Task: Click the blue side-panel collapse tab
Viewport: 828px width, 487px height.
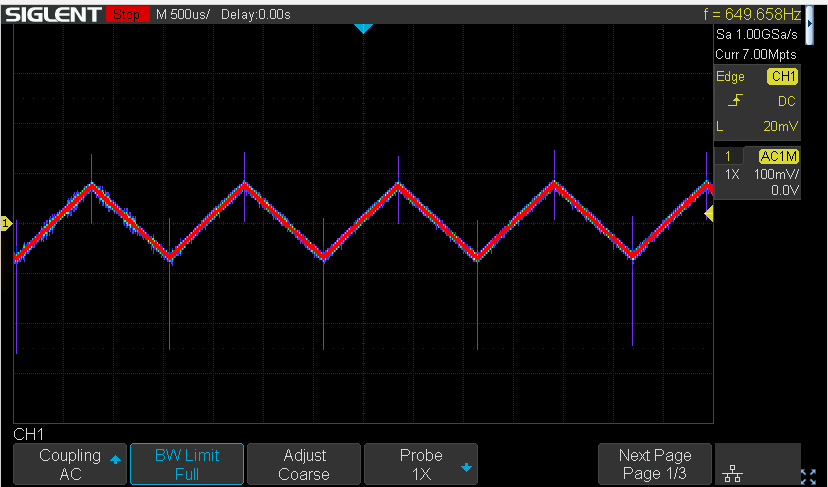Action: pyautogui.click(x=810, y=24)
